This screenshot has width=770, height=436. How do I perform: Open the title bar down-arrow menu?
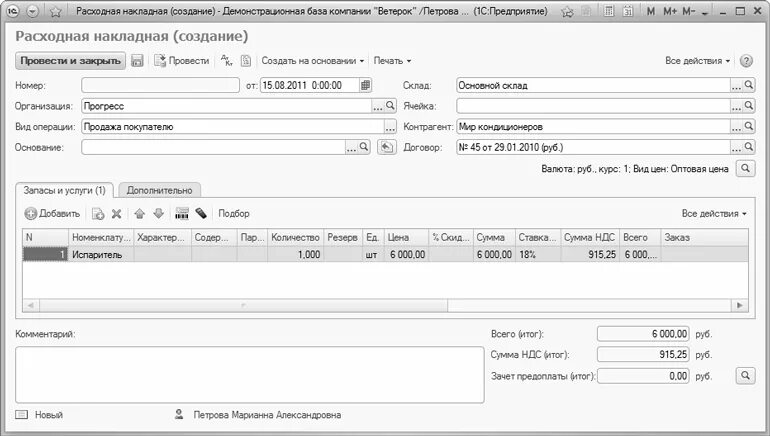(x=32, y=11)
